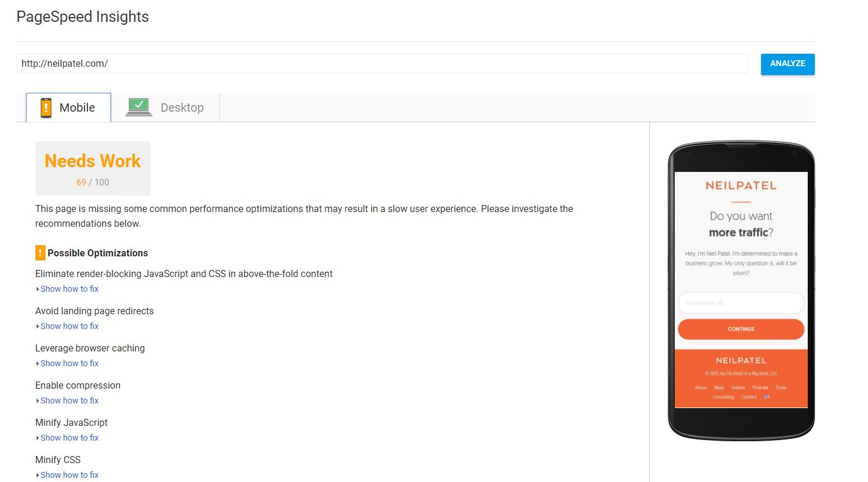Viewport: 868px width, 482px height.
Task: Click the green desktop checkmark icon
Action: click(139, 107)
